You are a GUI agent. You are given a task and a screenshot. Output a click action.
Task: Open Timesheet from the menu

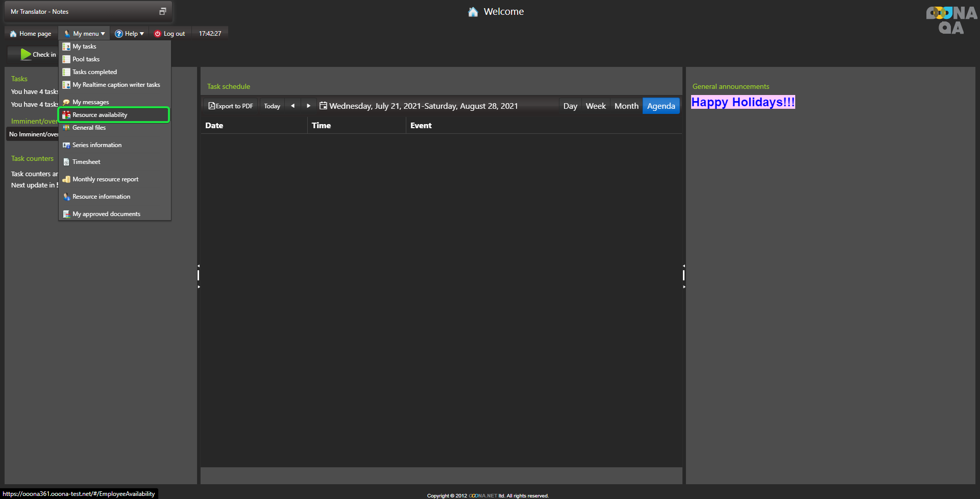(x=86, y=162)
